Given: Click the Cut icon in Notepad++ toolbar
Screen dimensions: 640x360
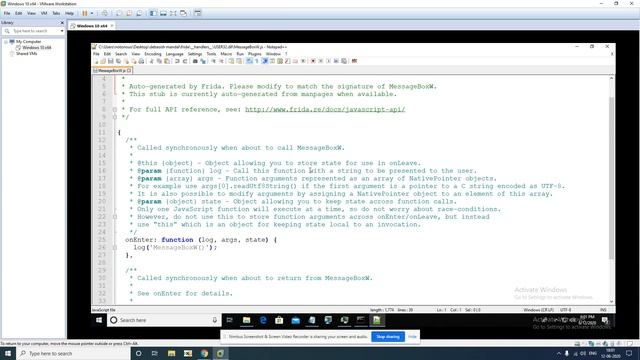Looking at the screenshot, I should pos(151,61).
